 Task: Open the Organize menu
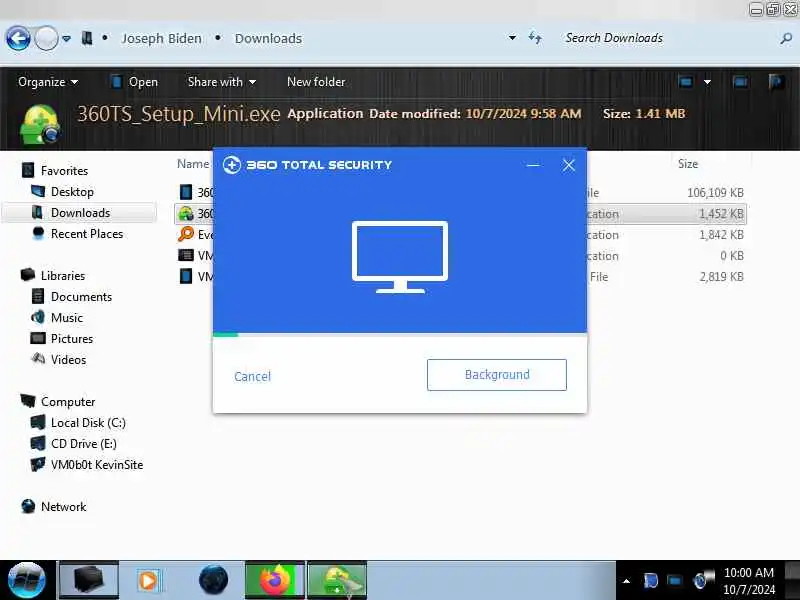click(48, 82)
